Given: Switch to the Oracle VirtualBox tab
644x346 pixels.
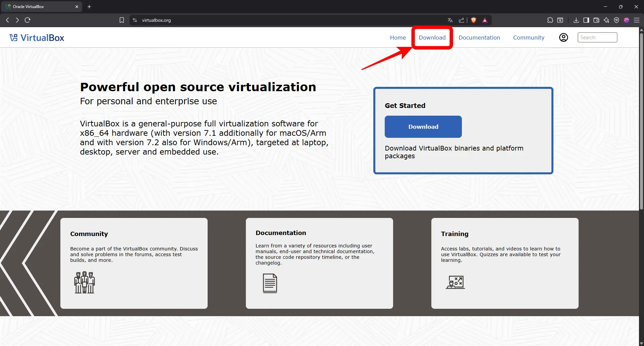Looking at the screenshot, I should click(40, 7).
